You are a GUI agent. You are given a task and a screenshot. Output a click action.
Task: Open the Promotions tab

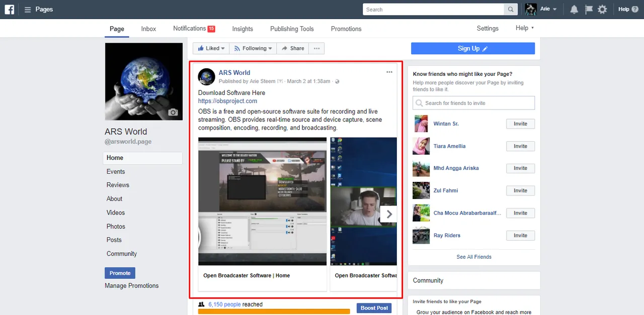point(346,29)
